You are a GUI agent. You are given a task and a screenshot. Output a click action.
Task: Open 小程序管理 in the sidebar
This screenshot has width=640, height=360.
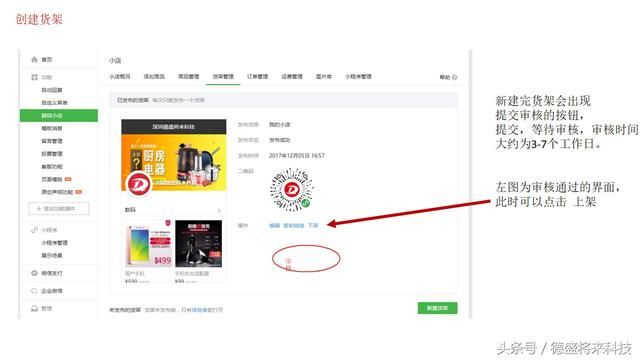click(x=54, y=242)
